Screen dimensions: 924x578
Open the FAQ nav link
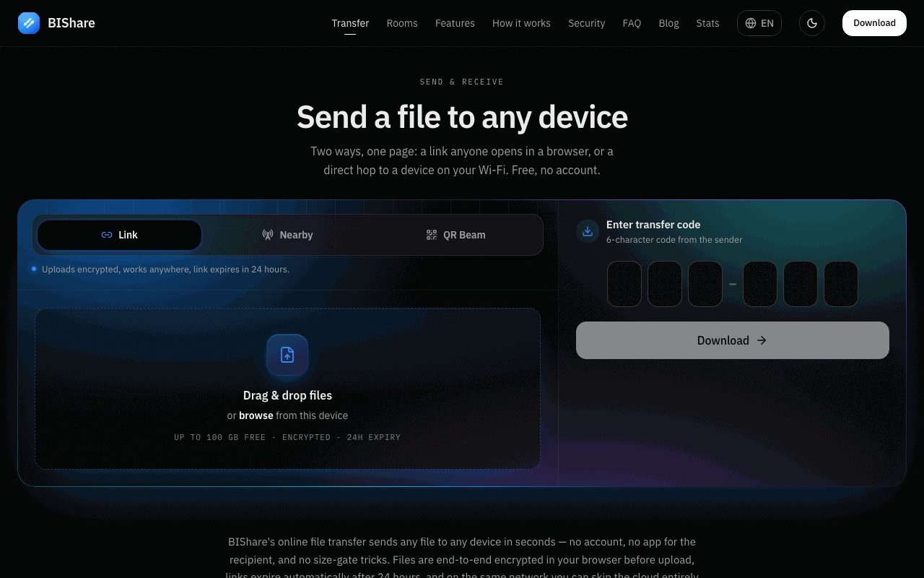point(632,23)
